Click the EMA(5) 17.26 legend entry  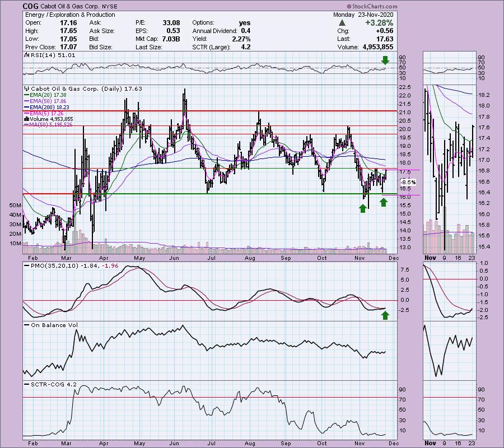coord(46,114)
